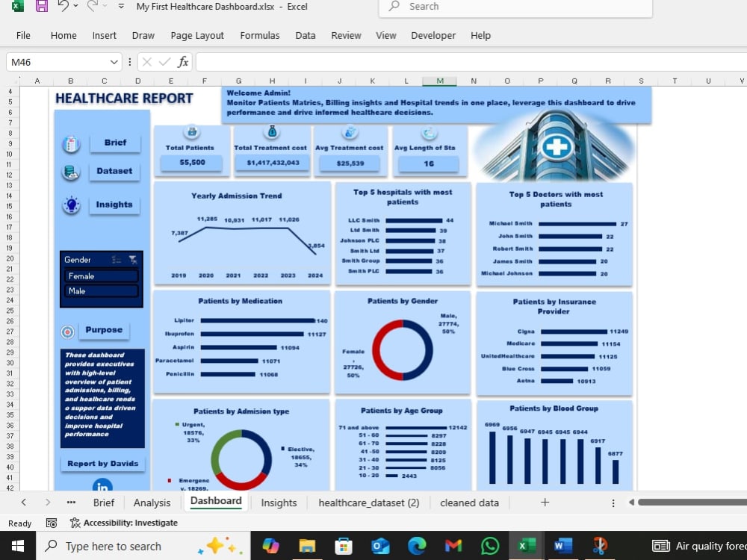This screenshot has height=560, width=747.
Task: Select the Yearly Admission Trend chart title
Action: click(x=237, y=196)
